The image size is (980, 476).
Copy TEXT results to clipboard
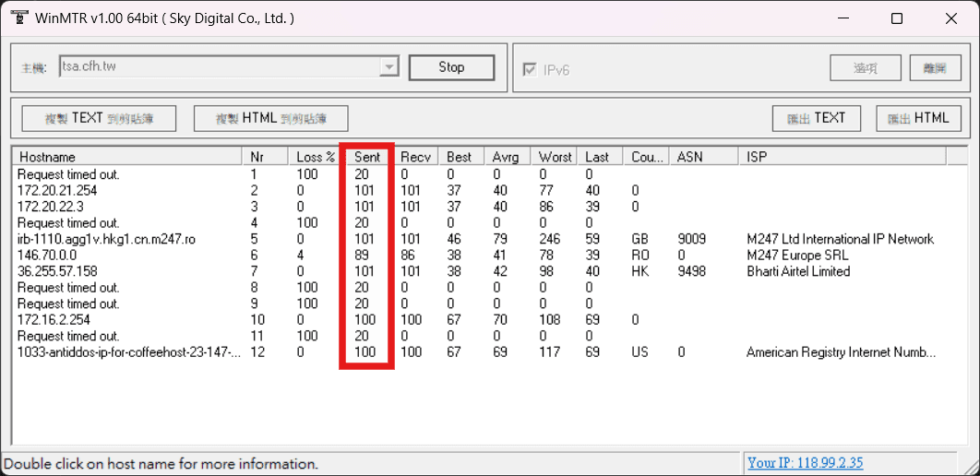100,118
